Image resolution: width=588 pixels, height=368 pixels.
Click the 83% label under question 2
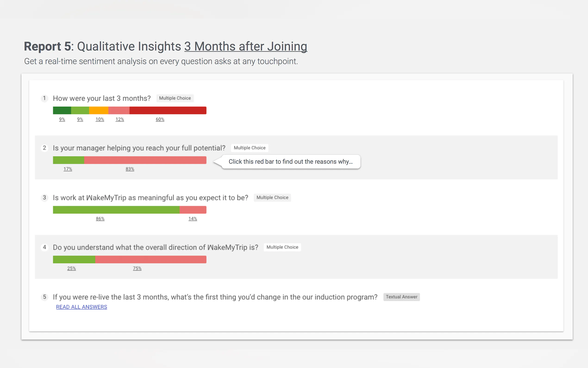(x=130, y=169)
